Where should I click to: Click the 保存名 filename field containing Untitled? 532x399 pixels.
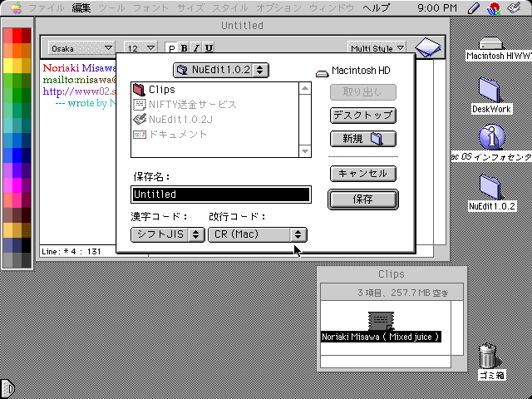click(x=221, y=195)
